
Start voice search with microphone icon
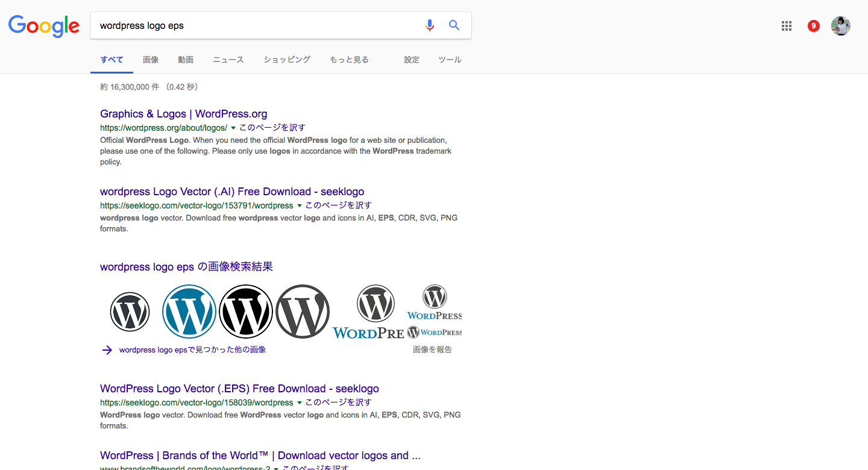429,25
